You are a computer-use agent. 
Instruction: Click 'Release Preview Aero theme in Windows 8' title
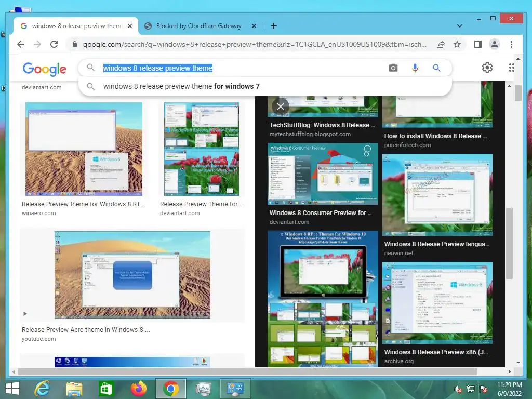pyautogui.click(x=86, y=330)
